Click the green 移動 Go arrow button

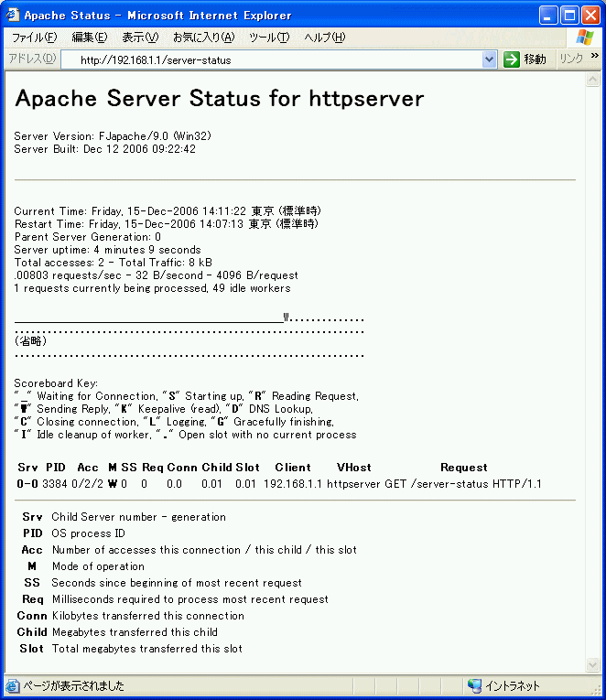(x=512, y=59)
